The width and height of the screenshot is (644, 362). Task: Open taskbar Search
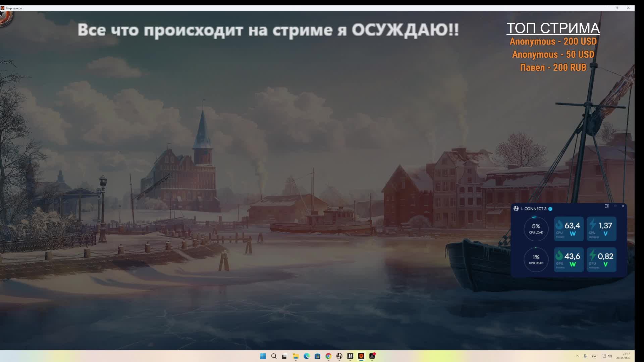tap(274, 356)
